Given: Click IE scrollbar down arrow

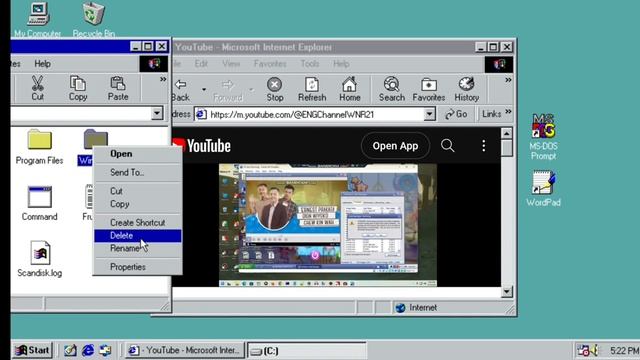Looking at the screenshot, I should 506,291.
